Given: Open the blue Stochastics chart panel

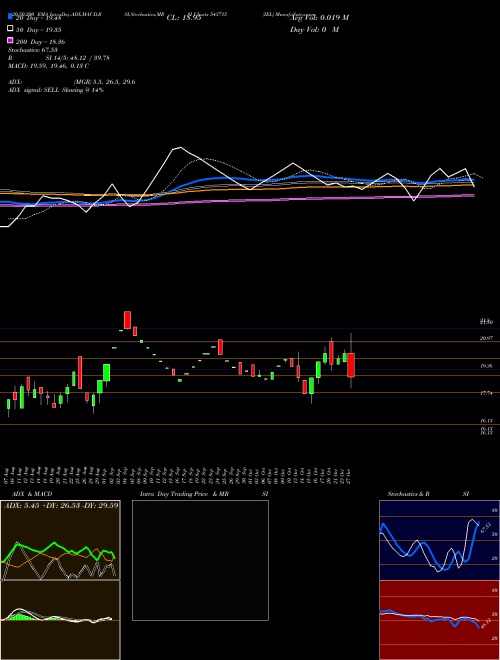Looking at the screenshot, I should (439, 540).
